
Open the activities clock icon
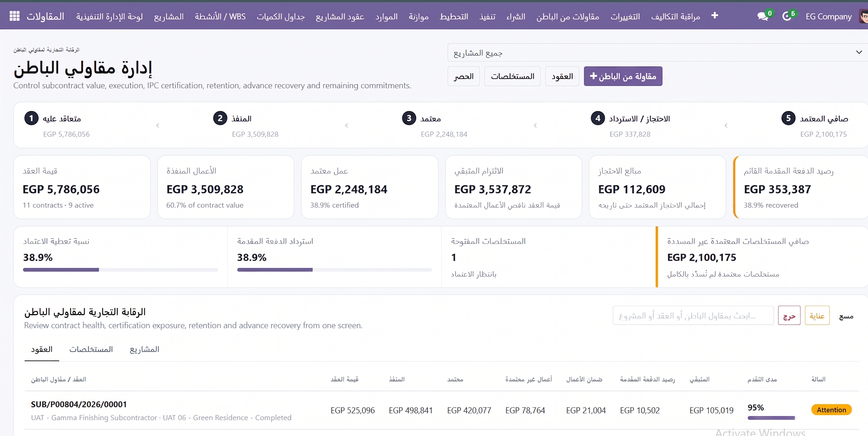point(788,16)
